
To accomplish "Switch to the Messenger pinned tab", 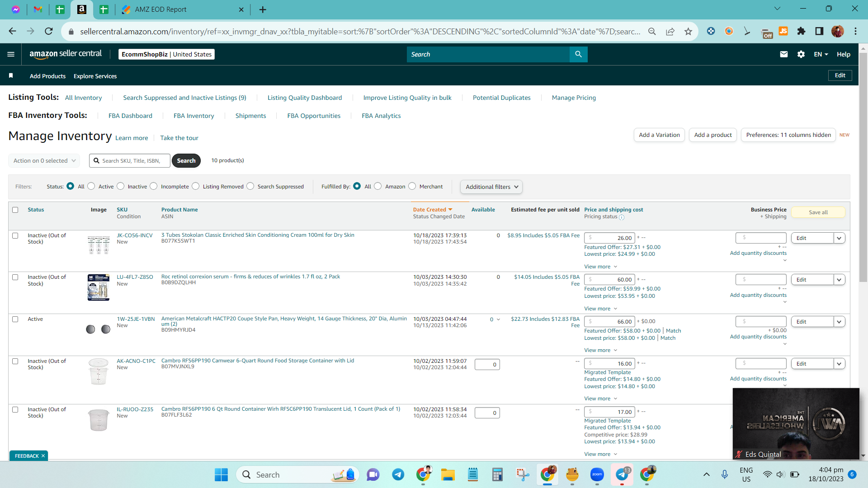I will [16, 9].
